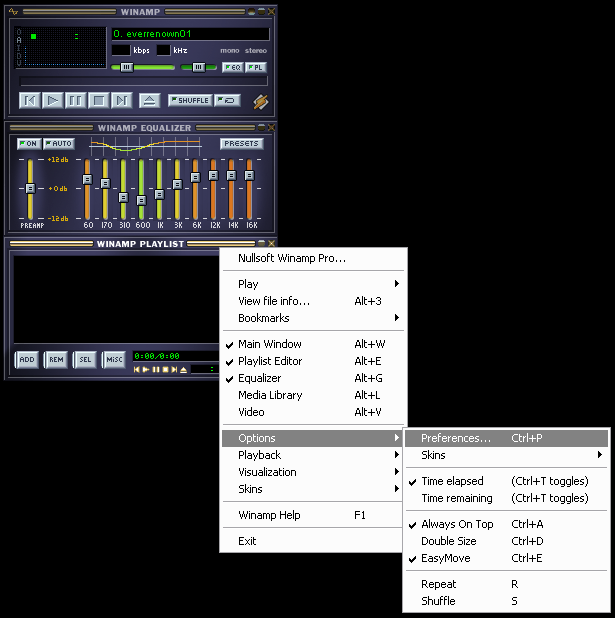Viewport: 615px width, 618px height.
Task: Uncheck EasyMove option
Action: pos(507,558)
